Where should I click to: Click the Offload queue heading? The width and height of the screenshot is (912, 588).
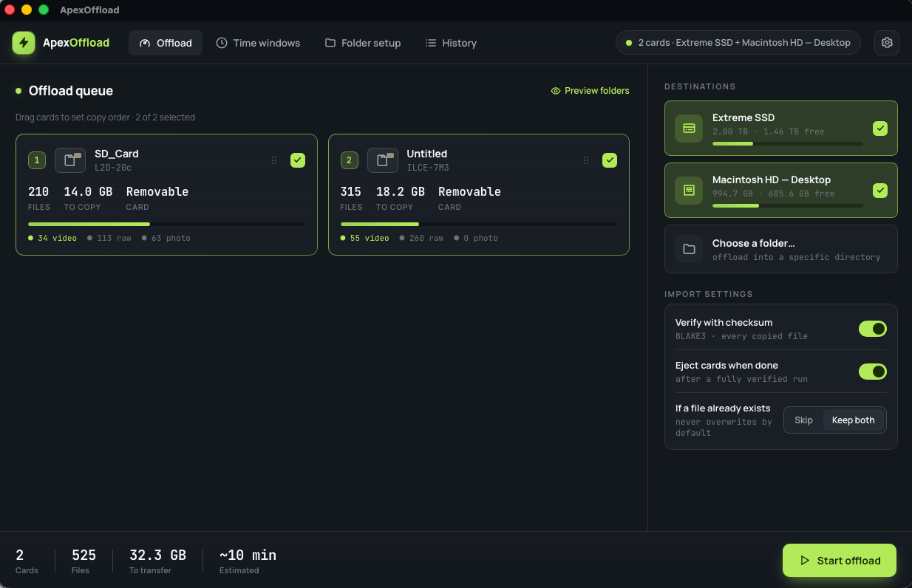click(x=71, y=91)
